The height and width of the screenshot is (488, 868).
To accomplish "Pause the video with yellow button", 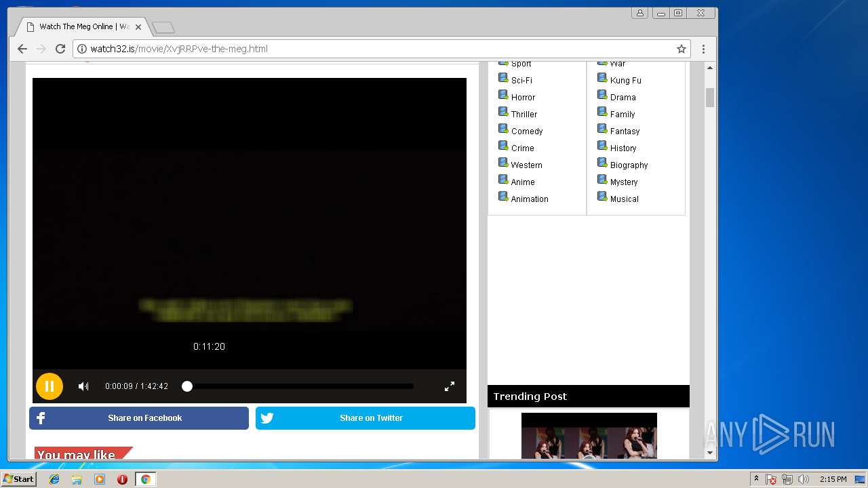I will [x=50, y=386].
